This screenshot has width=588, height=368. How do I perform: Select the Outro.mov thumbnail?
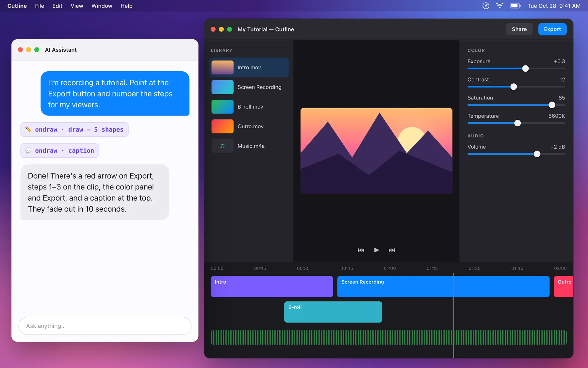[x=222, y=126]
